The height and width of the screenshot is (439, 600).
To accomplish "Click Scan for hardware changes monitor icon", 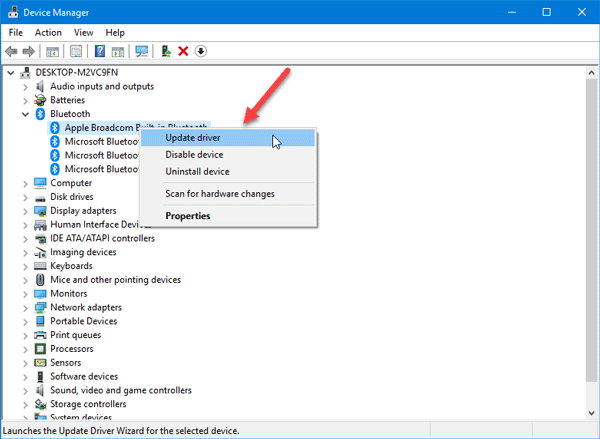I will pyautogui.click(x=142, y=51).
